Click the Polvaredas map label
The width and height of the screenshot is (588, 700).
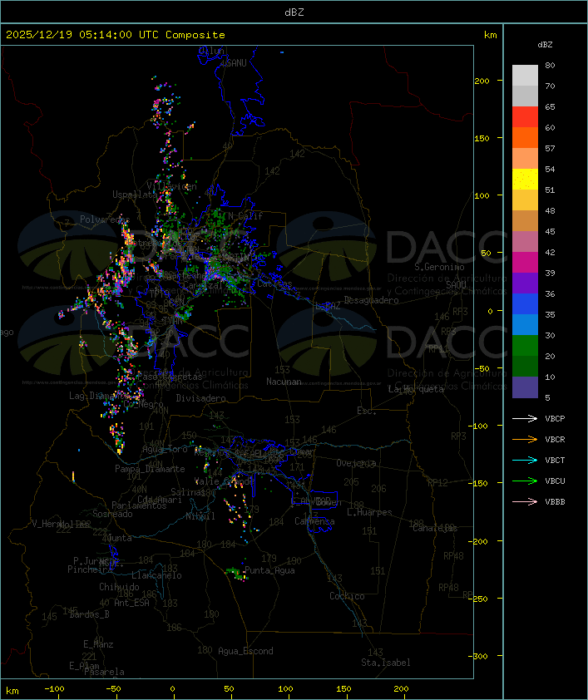pos(105,219)
